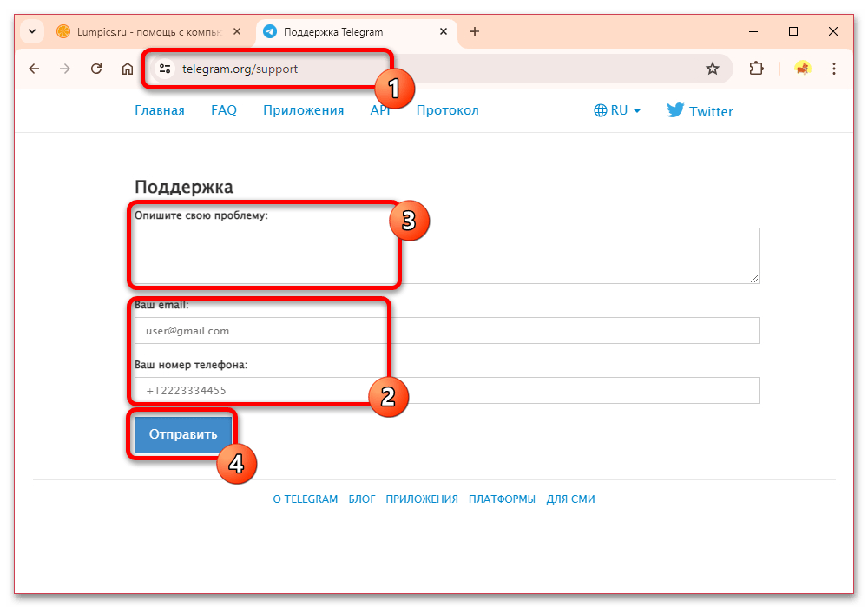Go back using browser back arrow
The height and width of the screenshot is (608, 868).
(x=35, y=69)
